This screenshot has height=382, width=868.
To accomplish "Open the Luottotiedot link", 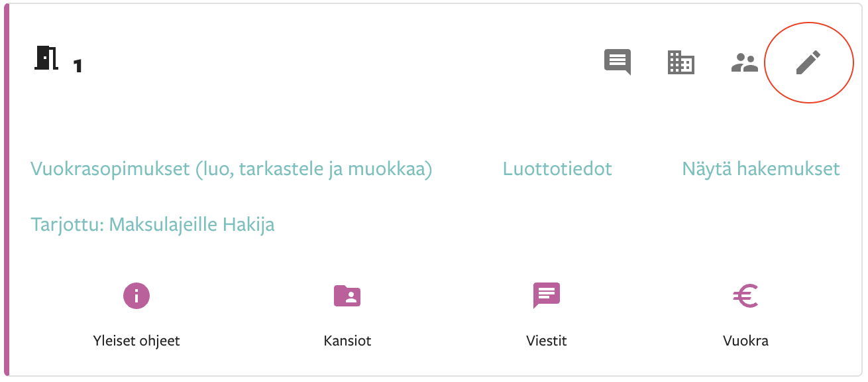I will click(557, 169).
